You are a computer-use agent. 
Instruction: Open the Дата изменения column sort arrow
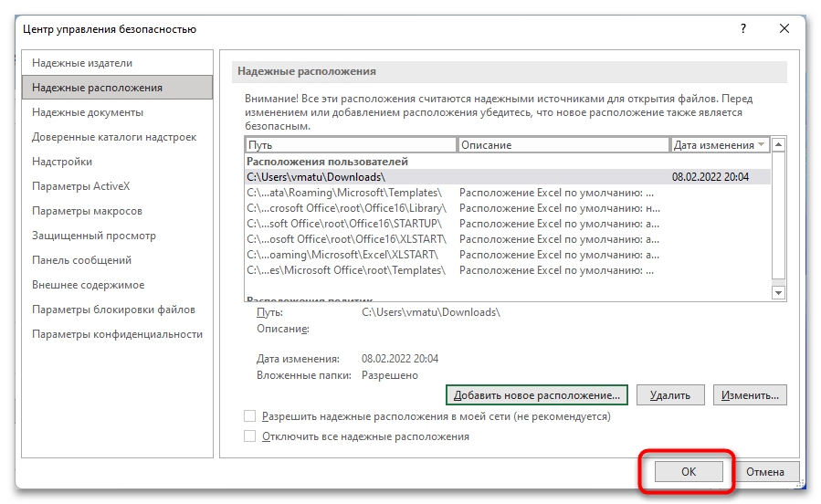pos(762,144)
